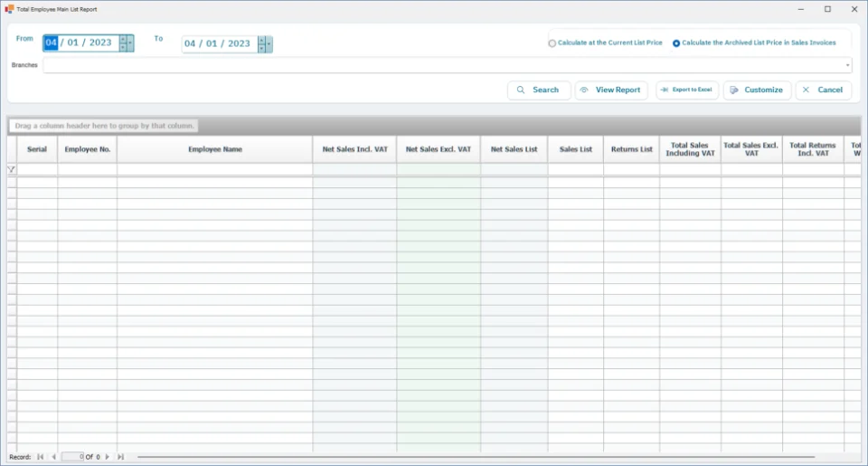Click the Employee Name filter cell

[x=215, y=169]
